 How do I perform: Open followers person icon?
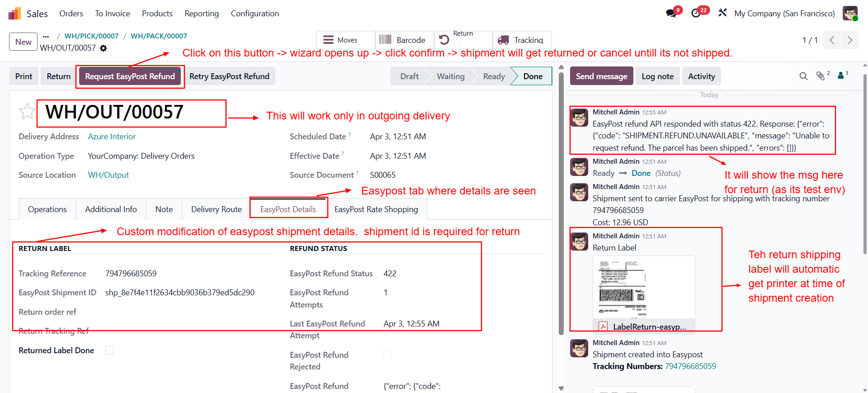pos(841,76)
